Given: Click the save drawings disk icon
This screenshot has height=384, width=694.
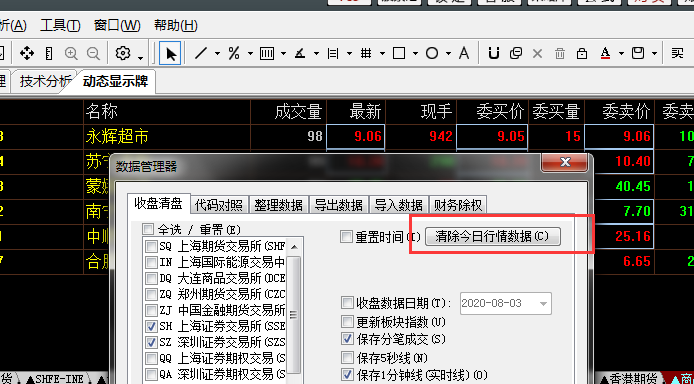Looking at the screenshot, I should [x=638, y=54].
